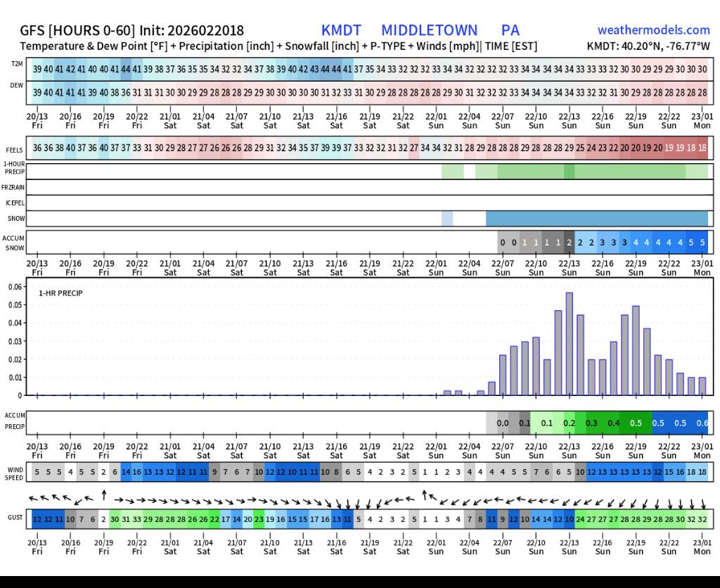Click the feels-like cell showing 25
720x588 pixels.
tap(579, 148)
